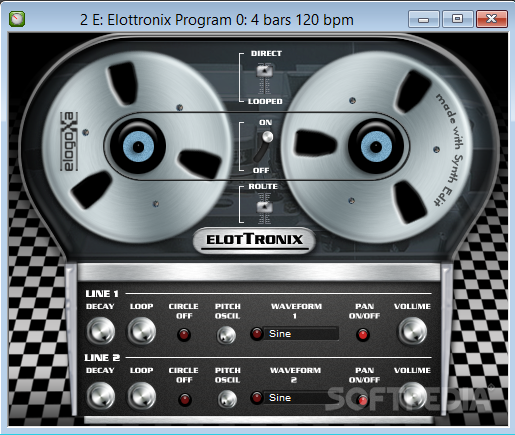Adjust the Line 1 PITCH OSCIL knob
This screenshot has width=515, height=435.
[x=227, y=335]
